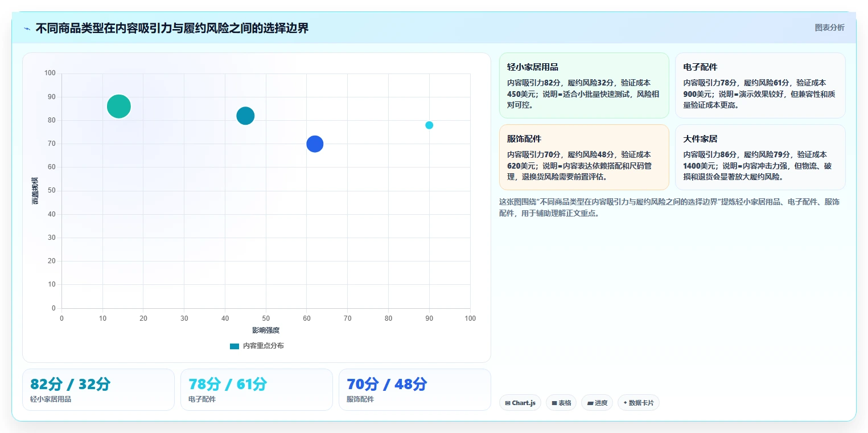Click the teal legend color box
This screenshot has width=868, height=433.
tap(235, 346)
